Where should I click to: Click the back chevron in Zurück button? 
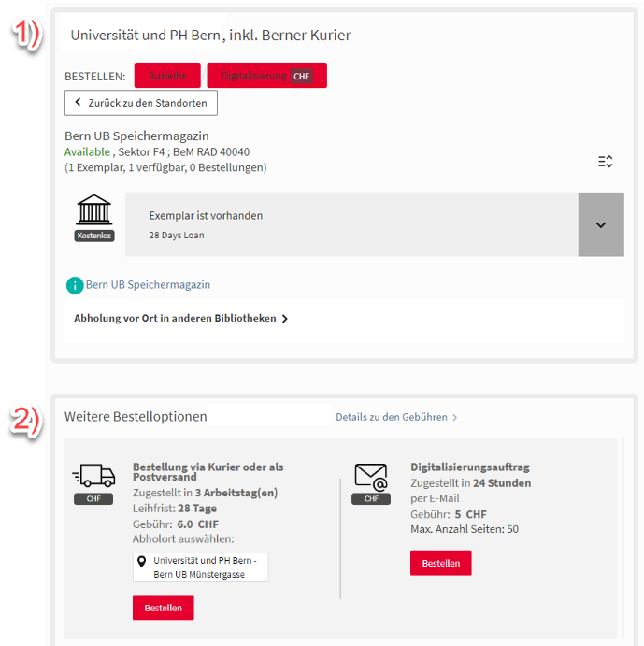pyautogui.click(x=78, y=102)
